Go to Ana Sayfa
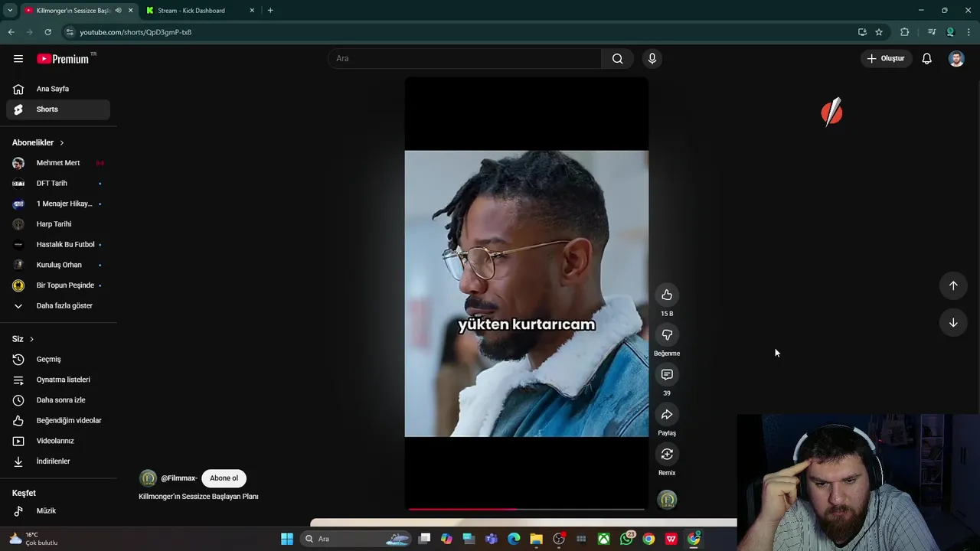This screenshot has height=551, width=980. click(58, 89)
